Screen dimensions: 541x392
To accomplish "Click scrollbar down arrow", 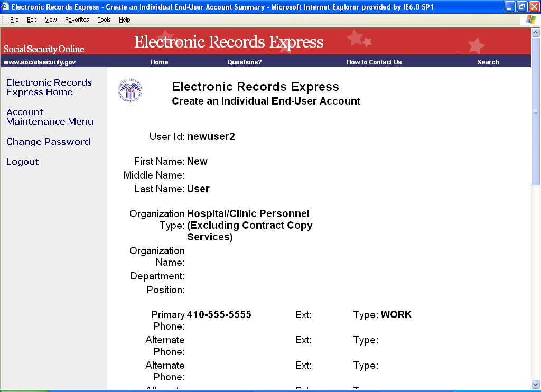I will point(535,384).
